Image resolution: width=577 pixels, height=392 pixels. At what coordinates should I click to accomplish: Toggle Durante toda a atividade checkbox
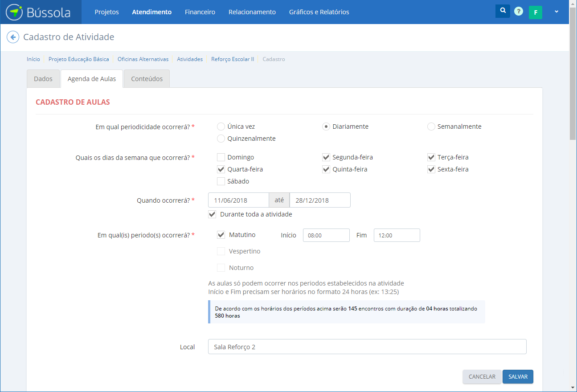212,214
